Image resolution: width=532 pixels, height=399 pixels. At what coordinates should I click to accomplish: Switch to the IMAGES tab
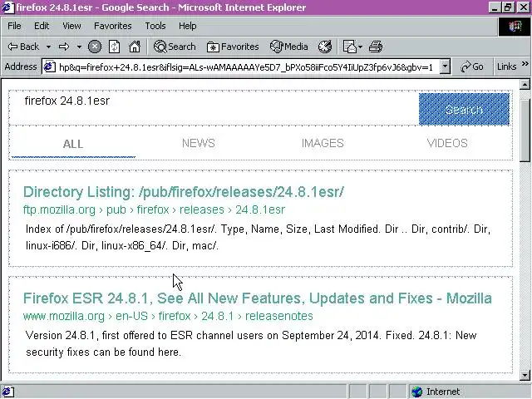[x=323, y=143]
